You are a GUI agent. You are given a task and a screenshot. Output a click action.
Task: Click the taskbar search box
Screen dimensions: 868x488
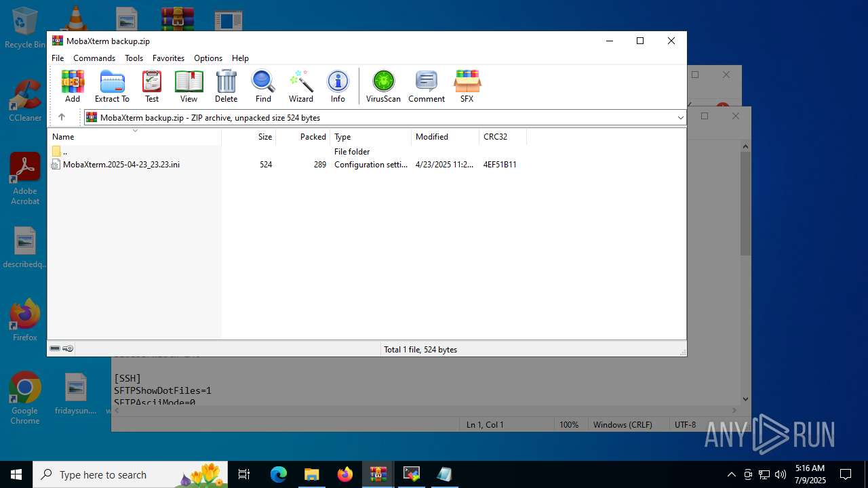pyautogui.click(x=132, y=474)
